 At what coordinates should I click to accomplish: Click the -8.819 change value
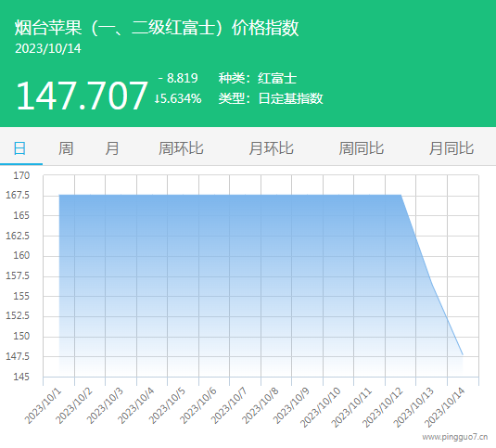click(178, 78)
